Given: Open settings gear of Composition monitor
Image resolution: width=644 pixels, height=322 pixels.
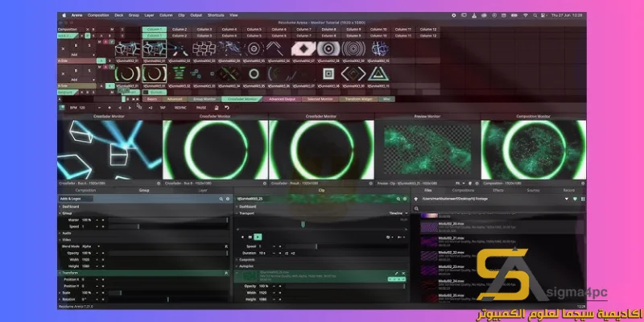Looking at the screenshot, I should (x=582, y=184).
